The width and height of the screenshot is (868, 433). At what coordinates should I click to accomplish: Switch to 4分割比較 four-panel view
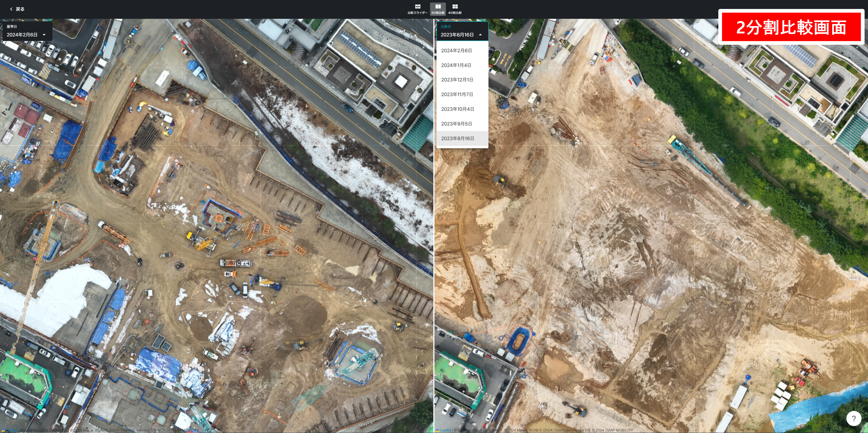tap(455, 9)
